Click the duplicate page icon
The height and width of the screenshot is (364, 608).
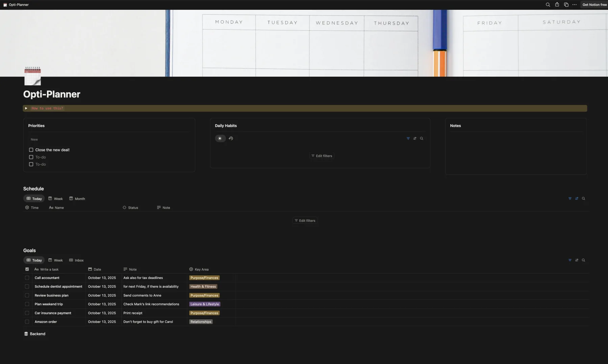[566, 5]
